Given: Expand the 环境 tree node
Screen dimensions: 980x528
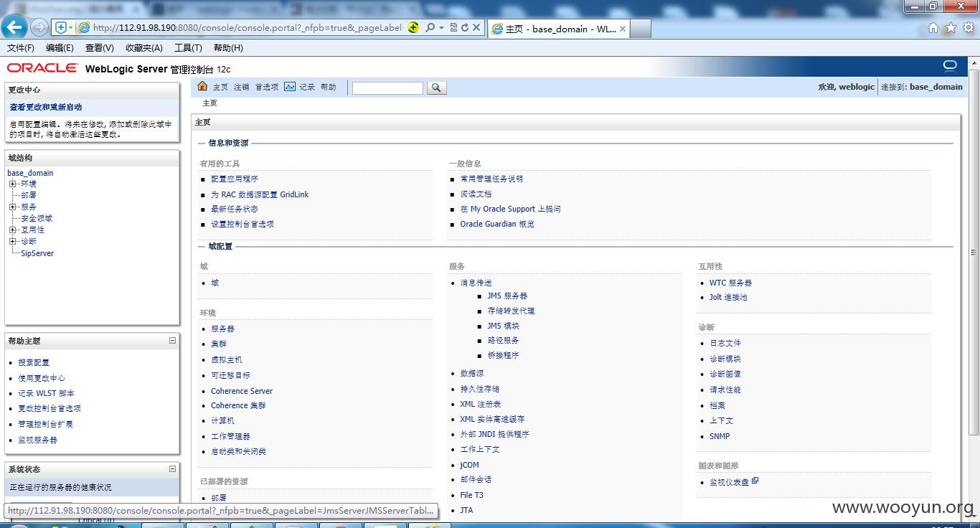Looking at the screenshot, I should coord(13,184).
